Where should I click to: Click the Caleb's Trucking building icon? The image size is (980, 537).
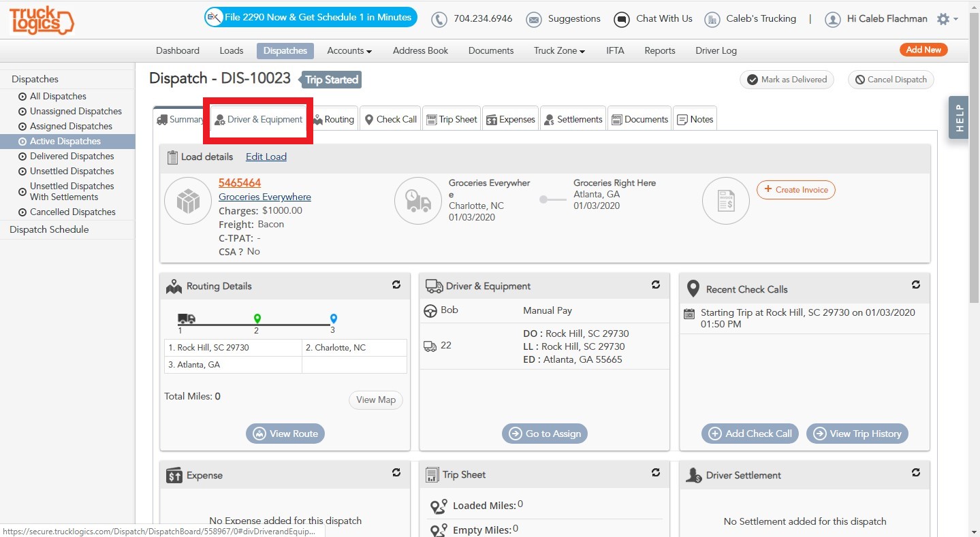tap(712, 20)
